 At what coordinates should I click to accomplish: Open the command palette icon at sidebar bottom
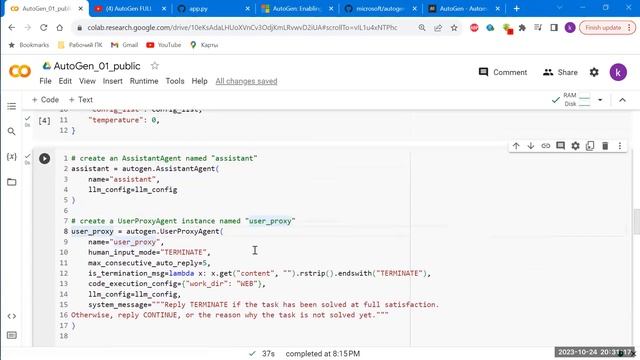(11, 335)
